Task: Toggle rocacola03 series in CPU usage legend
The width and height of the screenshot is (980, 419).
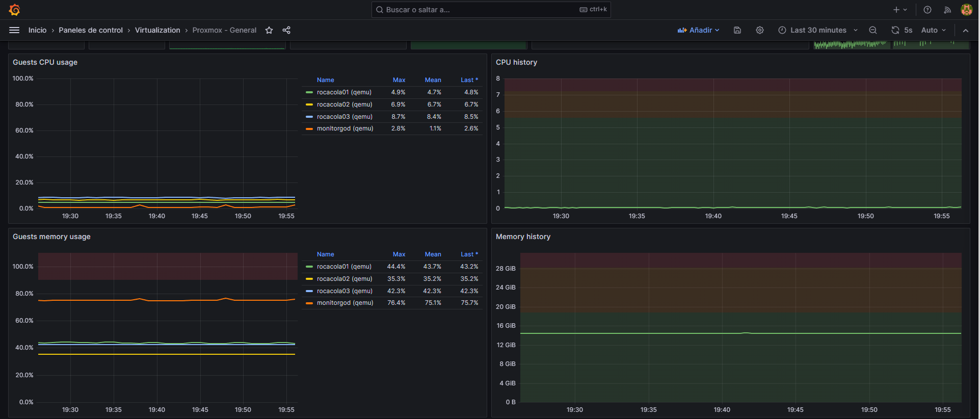Action: tap(344, 117)
